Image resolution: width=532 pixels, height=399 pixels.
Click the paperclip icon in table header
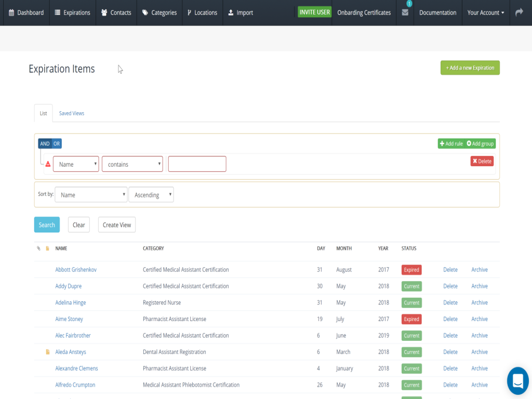(x=38, y=248)
